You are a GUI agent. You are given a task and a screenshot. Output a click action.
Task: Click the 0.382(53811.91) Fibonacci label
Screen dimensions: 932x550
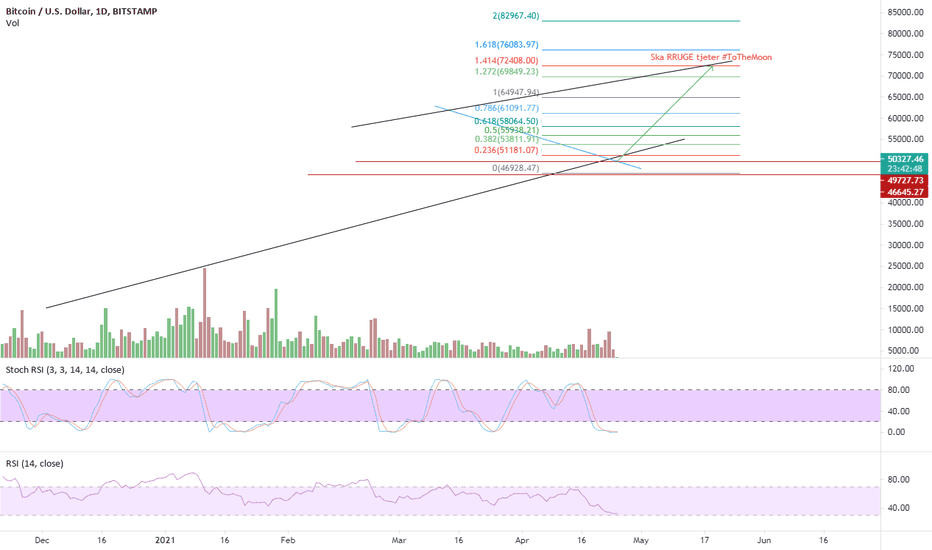pos(506,140)
